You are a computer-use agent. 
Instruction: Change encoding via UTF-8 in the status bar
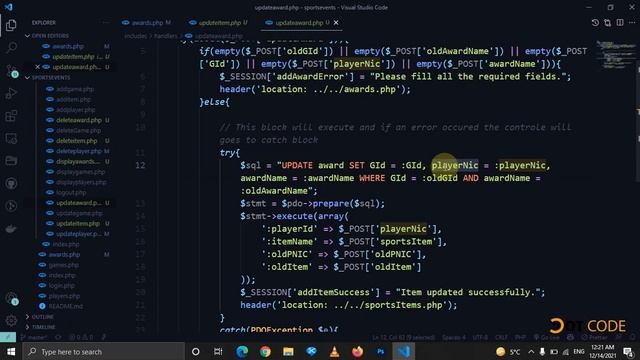pyautogui.click(x=480, y=338)
